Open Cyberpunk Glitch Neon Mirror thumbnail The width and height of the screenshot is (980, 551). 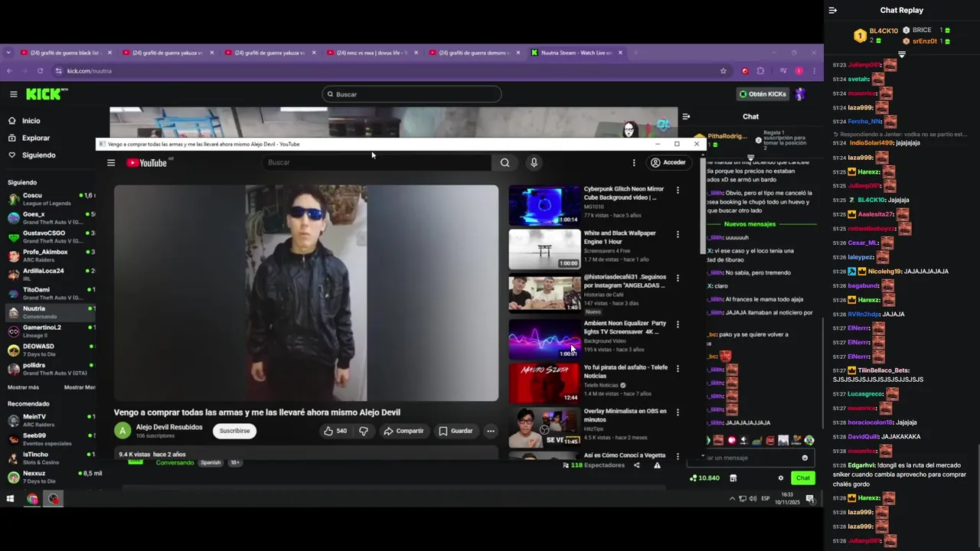[545, 205]
